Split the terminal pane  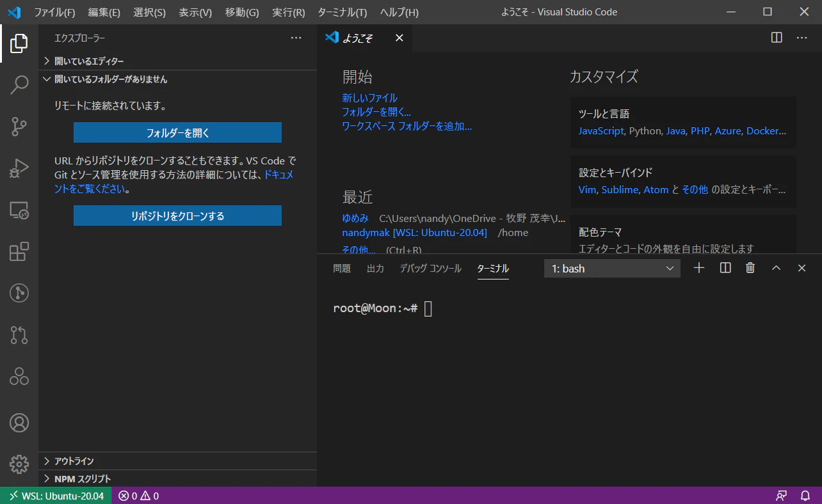(725, 268)
